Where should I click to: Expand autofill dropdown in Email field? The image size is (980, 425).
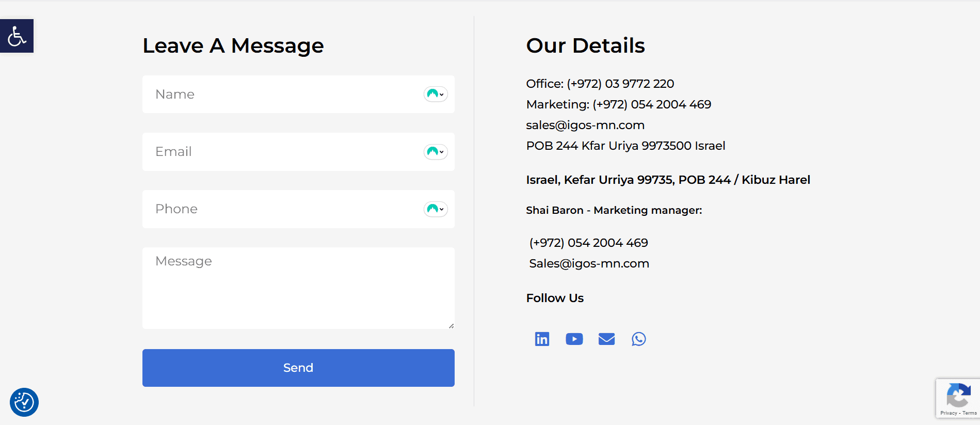click(436, 152)
